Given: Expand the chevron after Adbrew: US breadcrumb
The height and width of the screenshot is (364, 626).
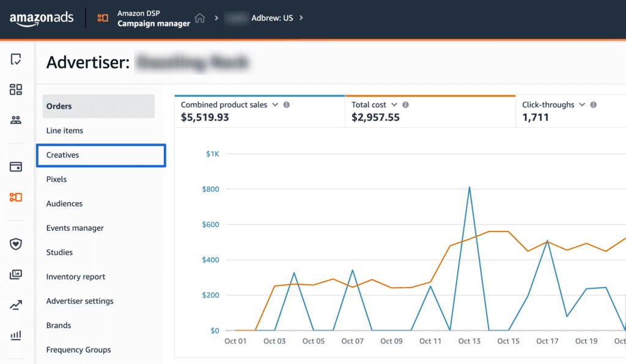Looking at the screenshot, I should [301, 18].
